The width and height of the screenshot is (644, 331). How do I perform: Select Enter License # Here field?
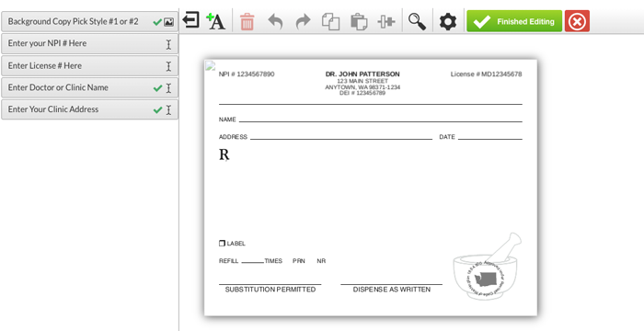(89, 65)
